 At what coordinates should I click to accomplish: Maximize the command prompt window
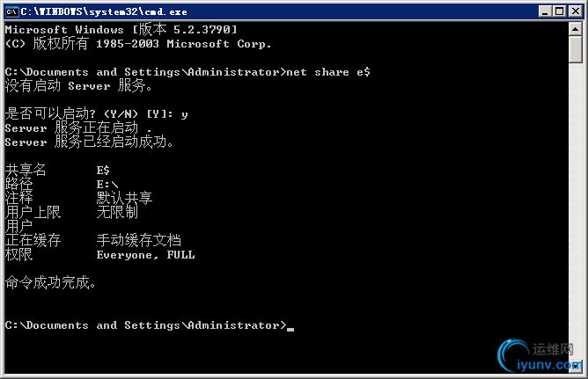[x=560, y=11]
